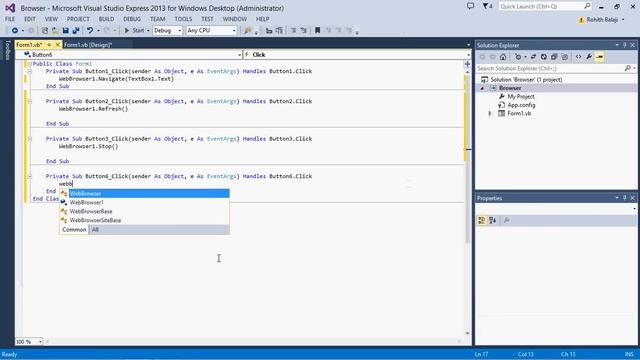Screen dimensions: 640x360
Task: Toggle pin on Form1.vb tab
Action: pyautogui.click(x=49, y=44)
